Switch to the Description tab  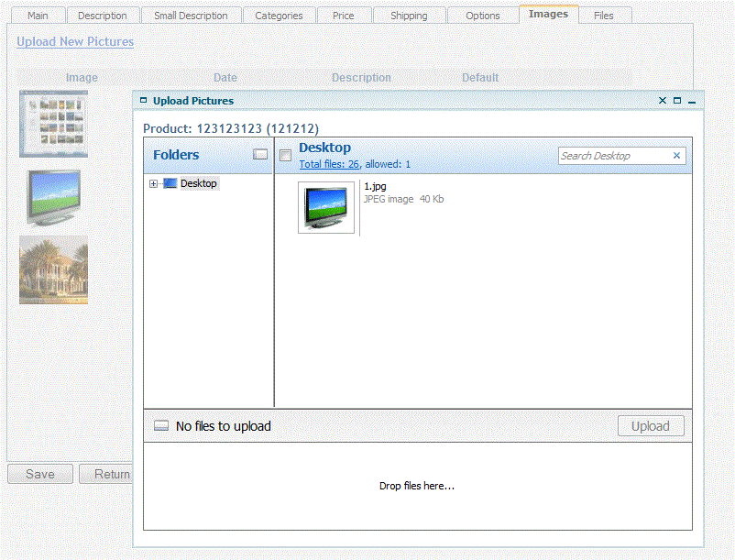coord(103,16)
